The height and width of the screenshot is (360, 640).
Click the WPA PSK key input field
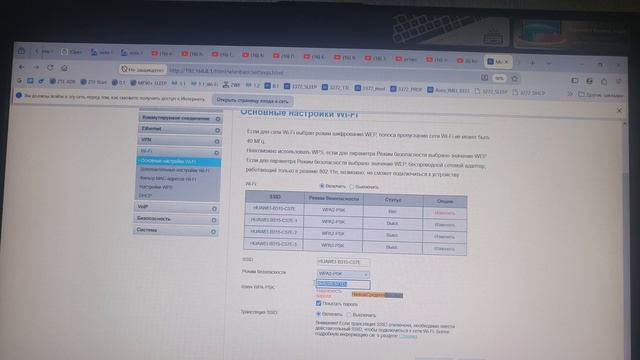pos(343,284)
